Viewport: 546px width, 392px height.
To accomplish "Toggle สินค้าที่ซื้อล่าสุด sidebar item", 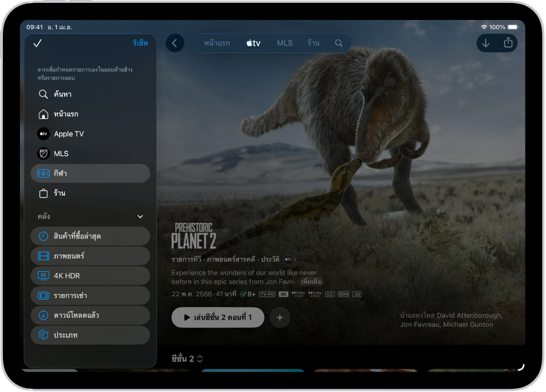I will point(90,236).
